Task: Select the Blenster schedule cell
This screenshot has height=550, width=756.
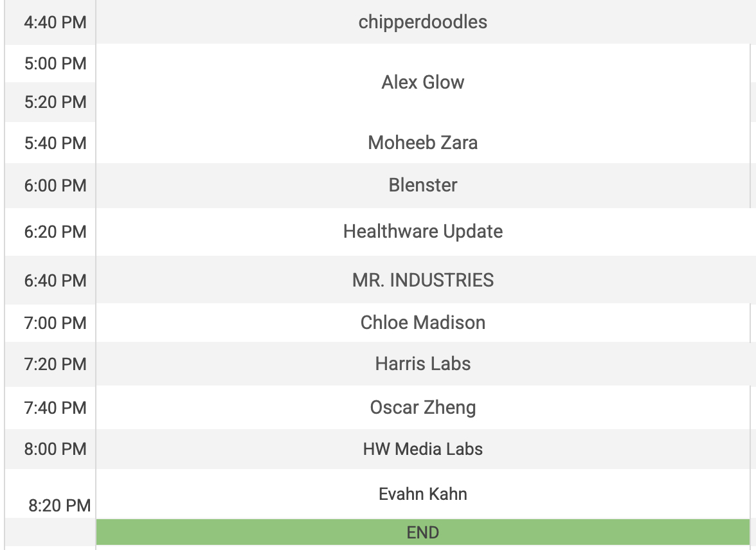Action: pos(423,185)
